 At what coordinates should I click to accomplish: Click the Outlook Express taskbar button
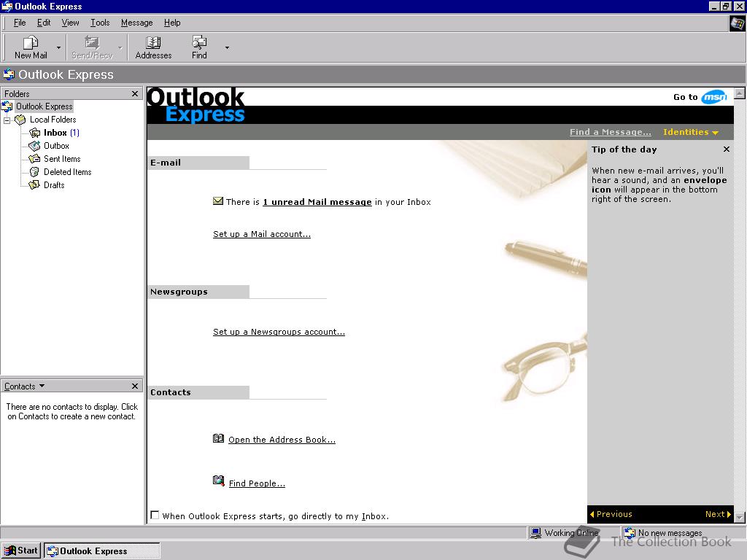tap(102, 551)
